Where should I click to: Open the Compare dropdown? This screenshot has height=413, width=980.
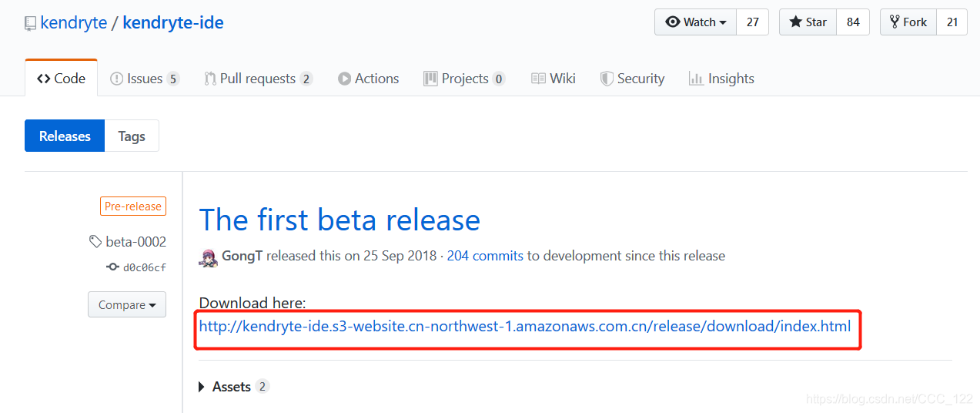[x=127, y=304]
